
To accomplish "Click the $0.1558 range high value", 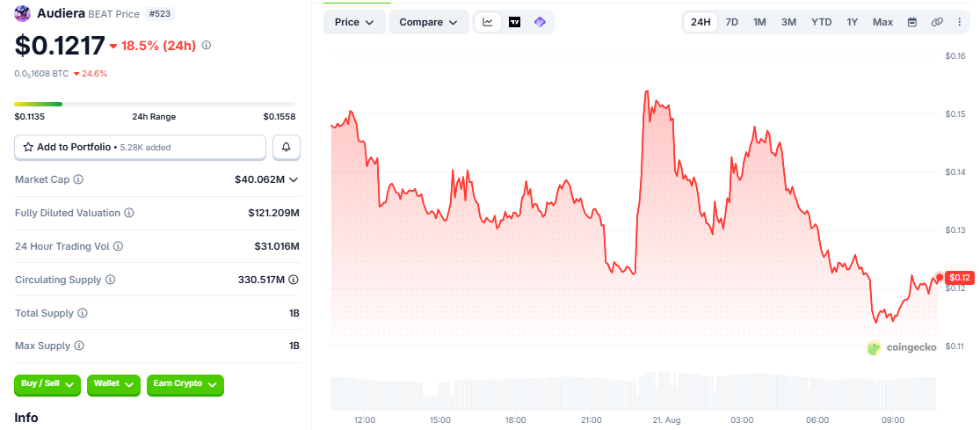I will 279,116.
